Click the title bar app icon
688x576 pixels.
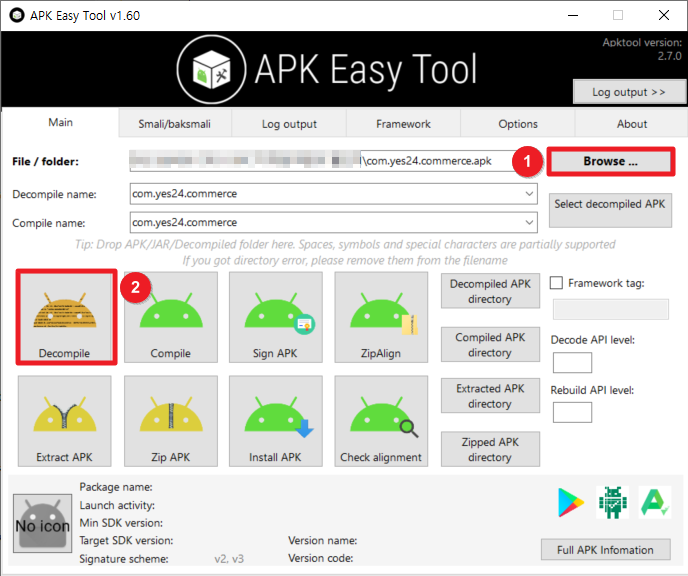(17, 15)
